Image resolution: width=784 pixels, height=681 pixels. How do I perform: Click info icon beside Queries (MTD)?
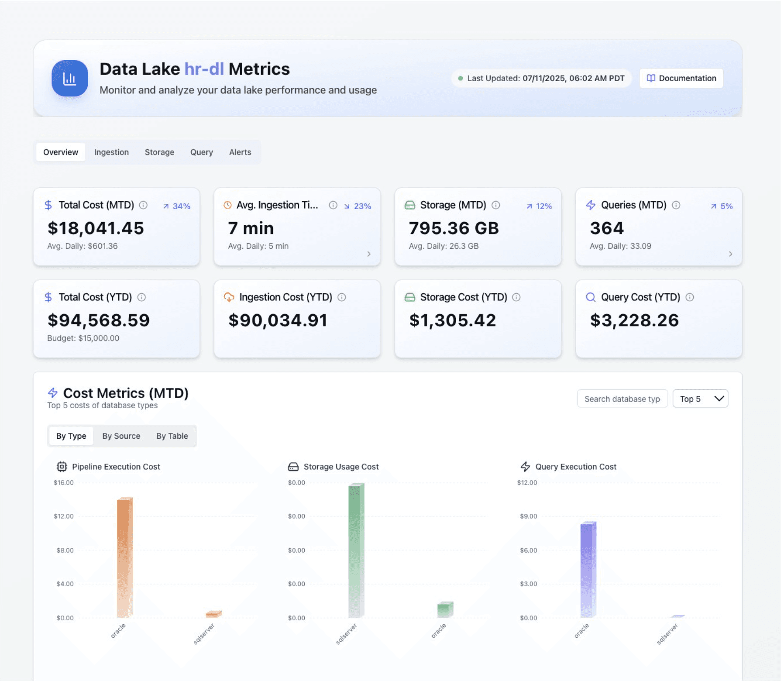tap(676, 205)
